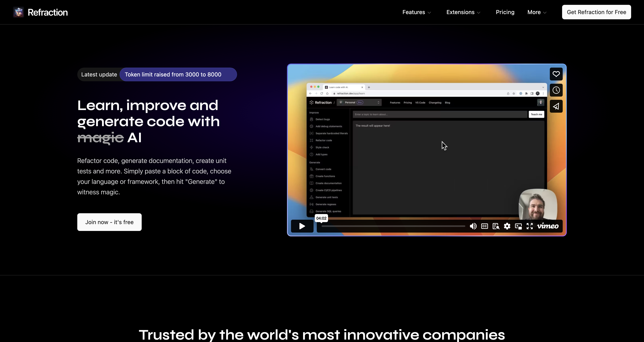Mute the video volume speaker icon
This screenshot has width=644, height=342.
point(473,226)
